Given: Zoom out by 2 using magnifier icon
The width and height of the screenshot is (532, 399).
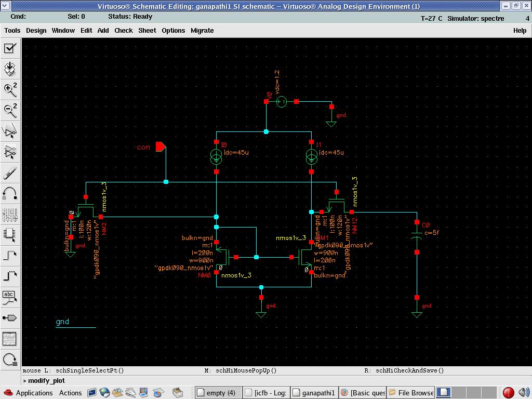Looking at the screenshot, I should pyautogui.click(x=10, y=110).
